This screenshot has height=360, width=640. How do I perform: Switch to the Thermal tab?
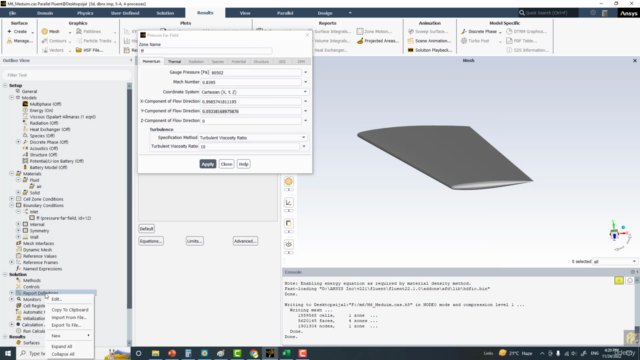point(174,62)
